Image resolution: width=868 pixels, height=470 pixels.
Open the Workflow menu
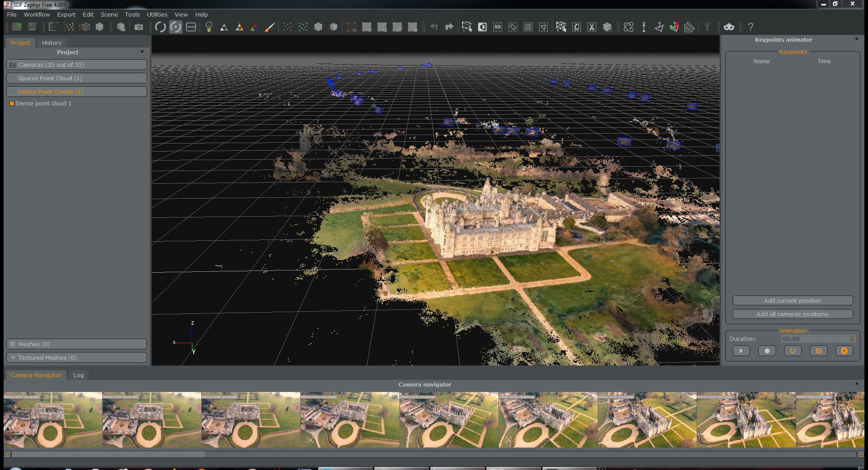[x=37, y=14]
